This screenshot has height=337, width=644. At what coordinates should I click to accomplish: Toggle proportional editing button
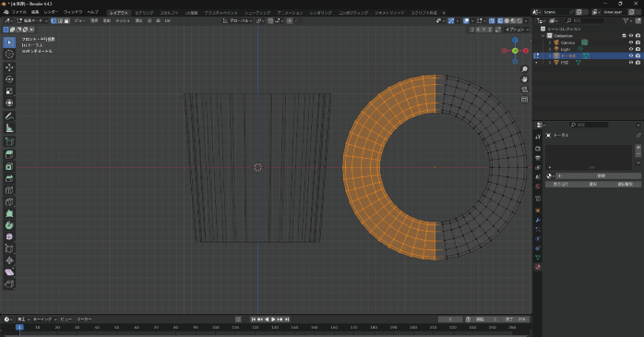point(290,20)
